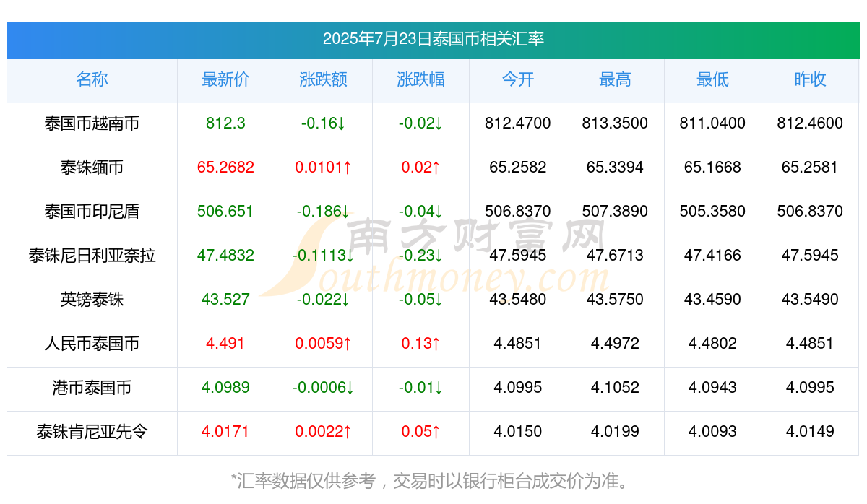Image resolution: width=867 pixels, height=504 pixels.
Task: Click change percent -0.01↓
Action: [x=420, y=388]
